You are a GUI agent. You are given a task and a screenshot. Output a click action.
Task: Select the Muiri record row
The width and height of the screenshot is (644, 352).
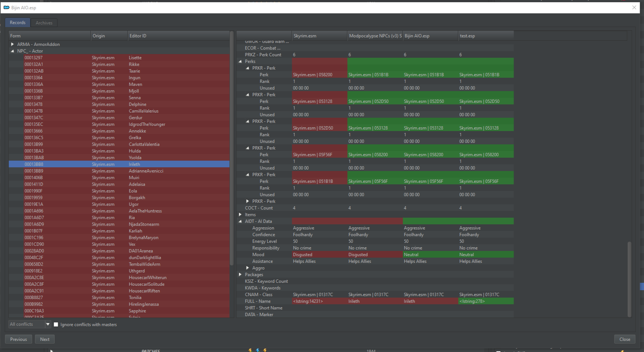point(119,178)
